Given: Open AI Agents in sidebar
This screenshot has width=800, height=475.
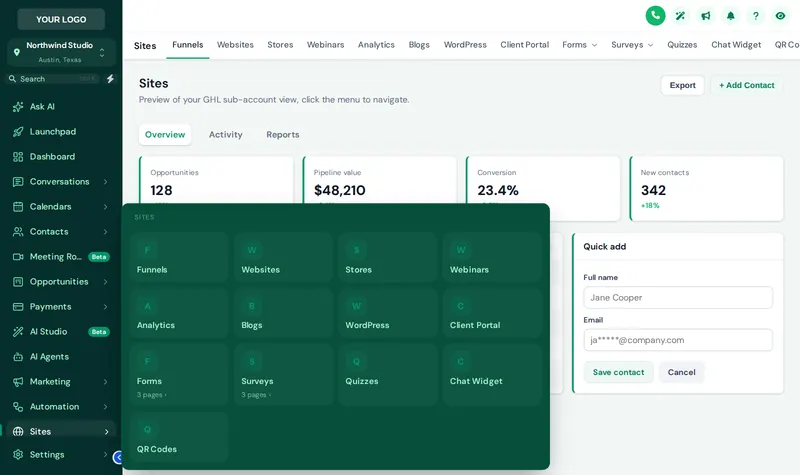Looking at the screenshot, I should pyautogui.click(x=61, y=357).
